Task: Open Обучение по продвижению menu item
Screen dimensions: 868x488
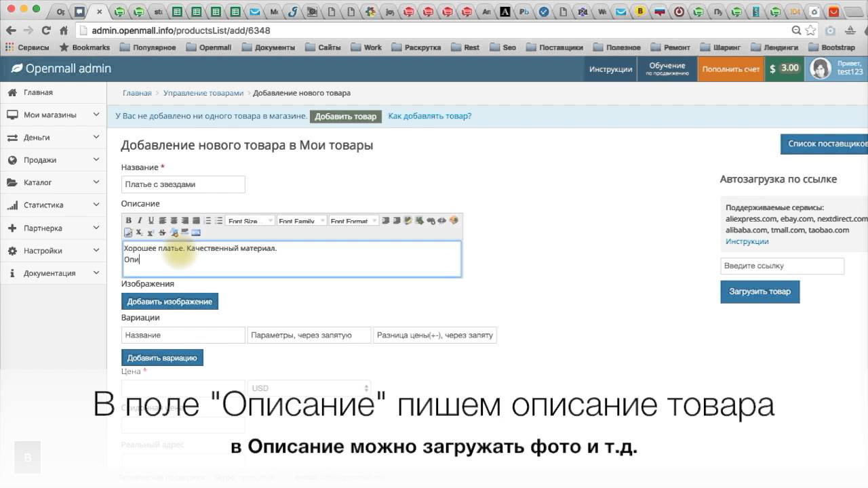Action: (667, 69)
